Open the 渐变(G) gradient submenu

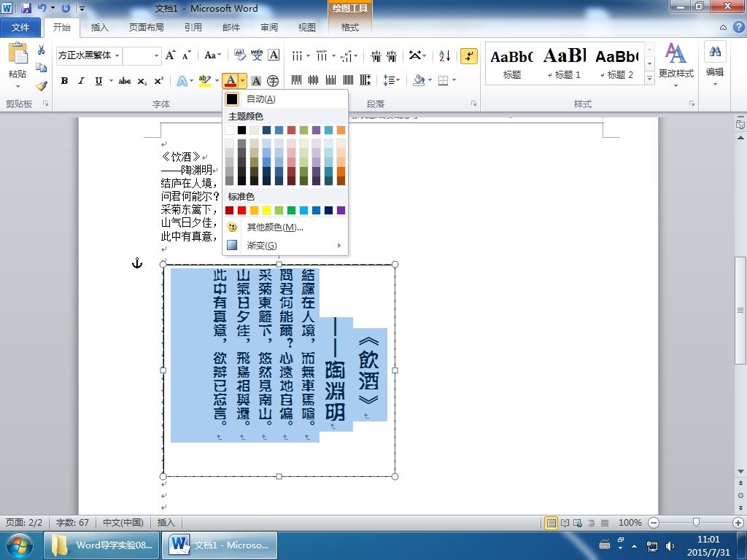pos(285,245)
